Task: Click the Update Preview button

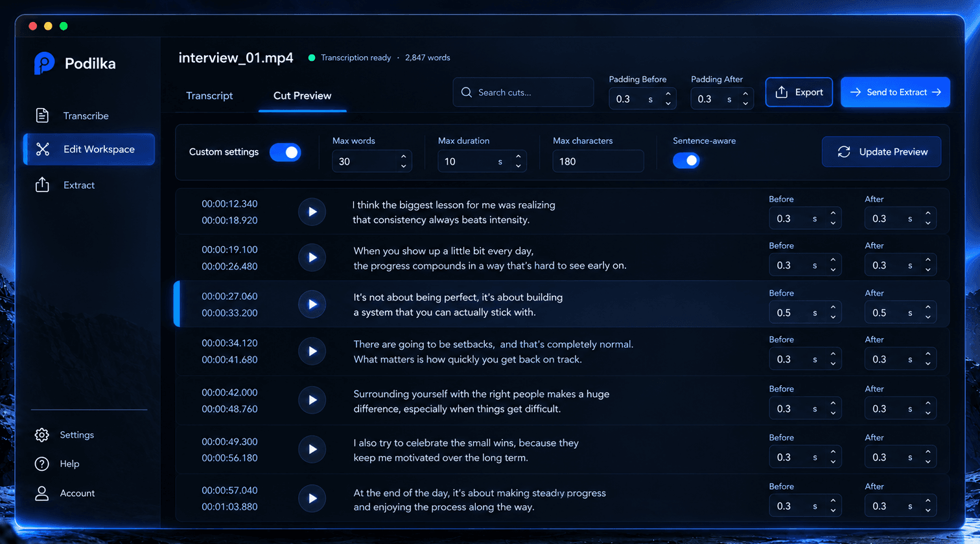Action: pyautogui.click(x=881, y=152)
